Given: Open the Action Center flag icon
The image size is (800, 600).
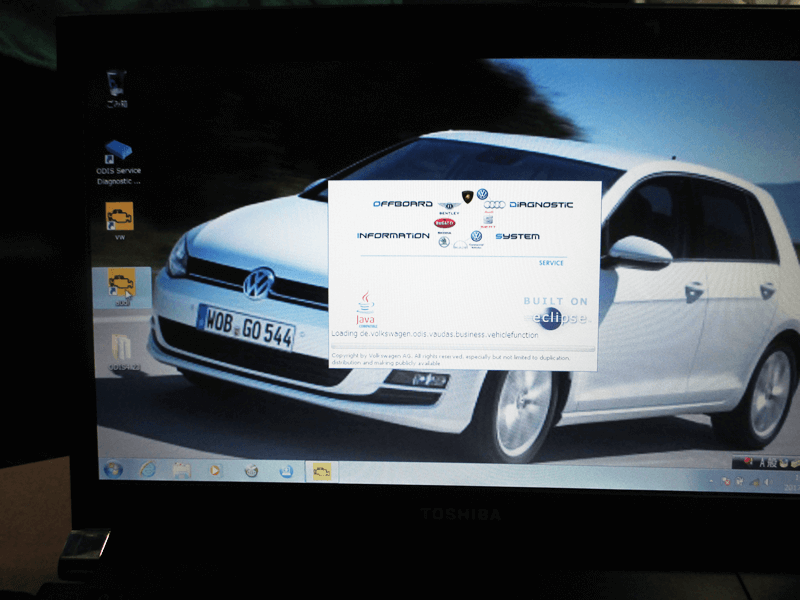Looking at the screenshot, I should pos(724,481).
